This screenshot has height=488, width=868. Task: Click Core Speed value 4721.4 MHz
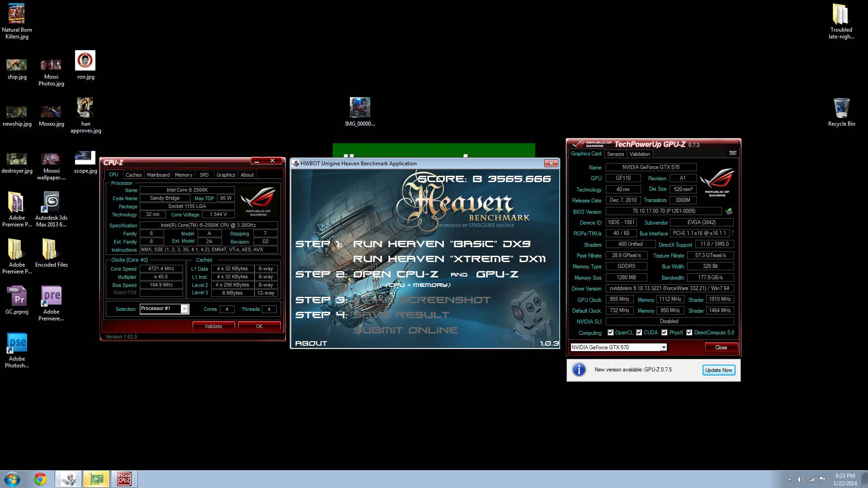click(x=161, y=268)
